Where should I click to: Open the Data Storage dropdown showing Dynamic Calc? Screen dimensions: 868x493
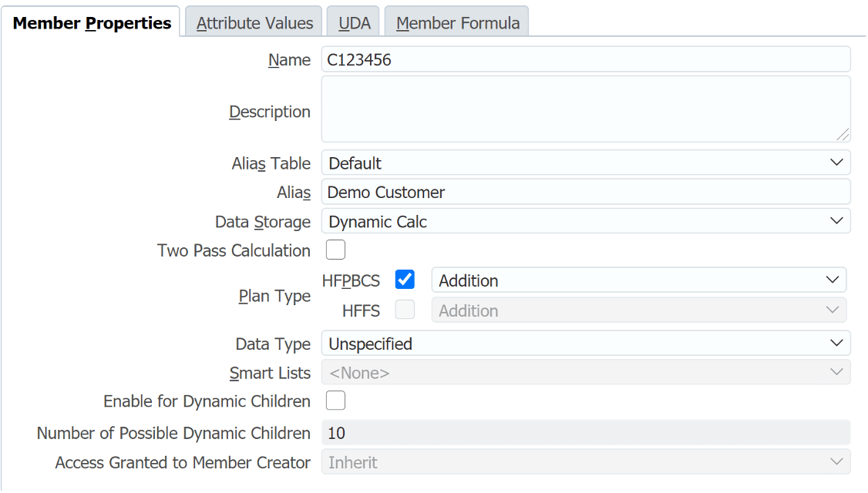coord(585,221)
